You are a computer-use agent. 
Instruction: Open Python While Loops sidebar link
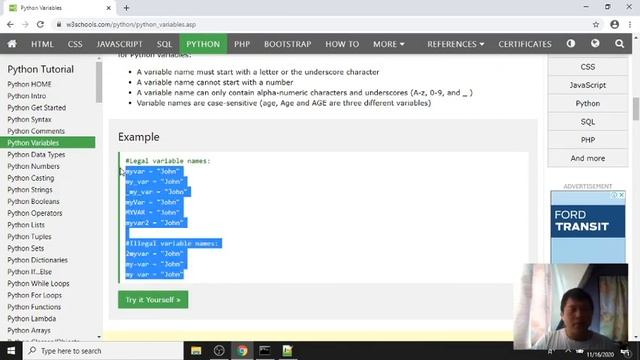point(38,284)
